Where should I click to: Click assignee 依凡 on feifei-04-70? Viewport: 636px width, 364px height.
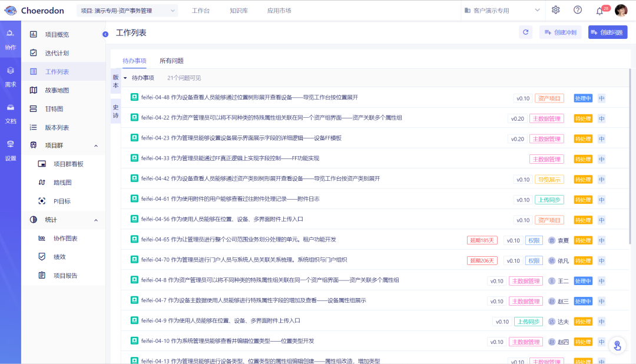click(x=558, y=260)
